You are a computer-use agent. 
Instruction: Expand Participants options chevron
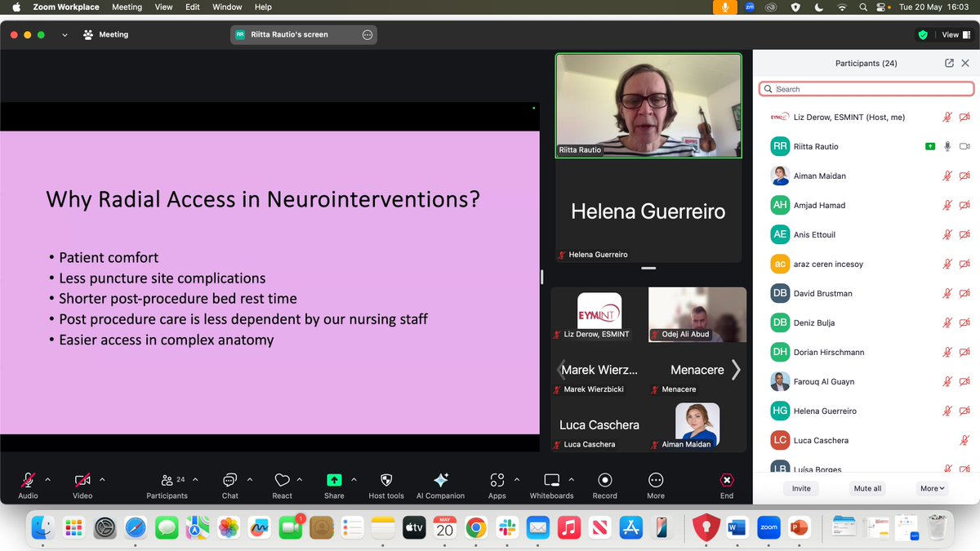[x=194, y=480]
